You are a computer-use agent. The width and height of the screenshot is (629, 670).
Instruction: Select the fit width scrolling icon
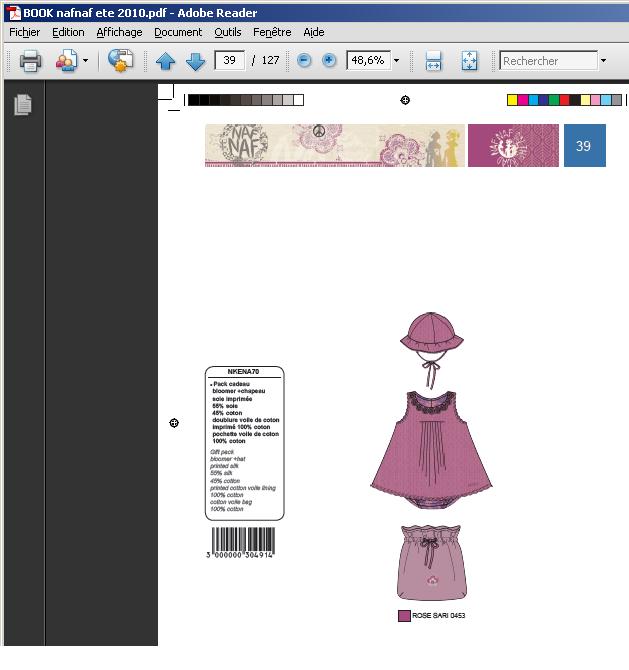434,61
